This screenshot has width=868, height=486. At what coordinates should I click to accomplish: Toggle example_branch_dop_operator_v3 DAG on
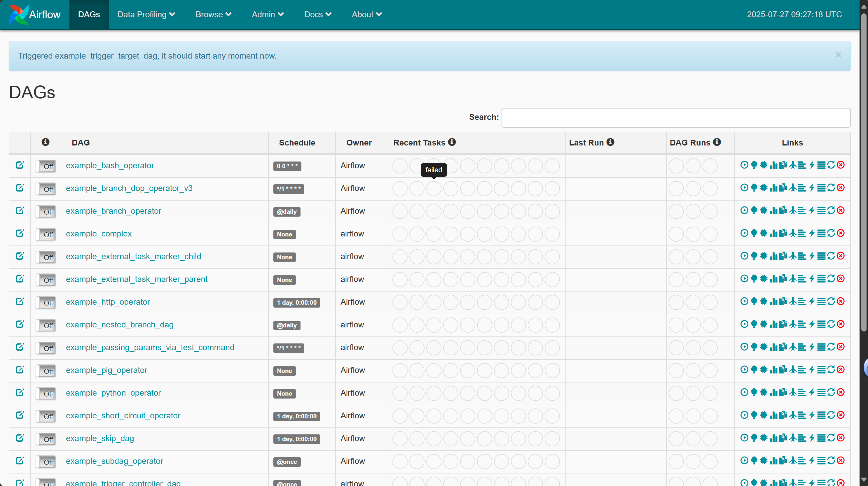pos(46,189)
